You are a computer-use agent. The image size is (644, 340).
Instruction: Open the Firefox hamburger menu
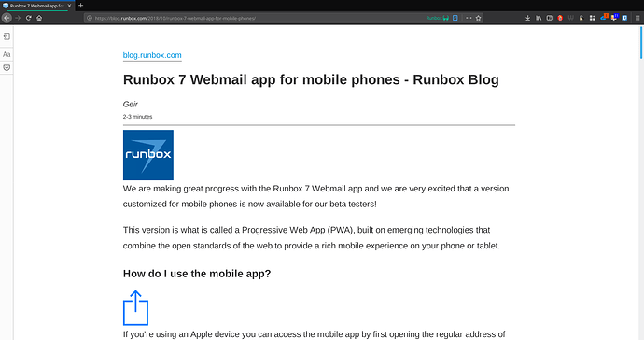pos(637,18)
